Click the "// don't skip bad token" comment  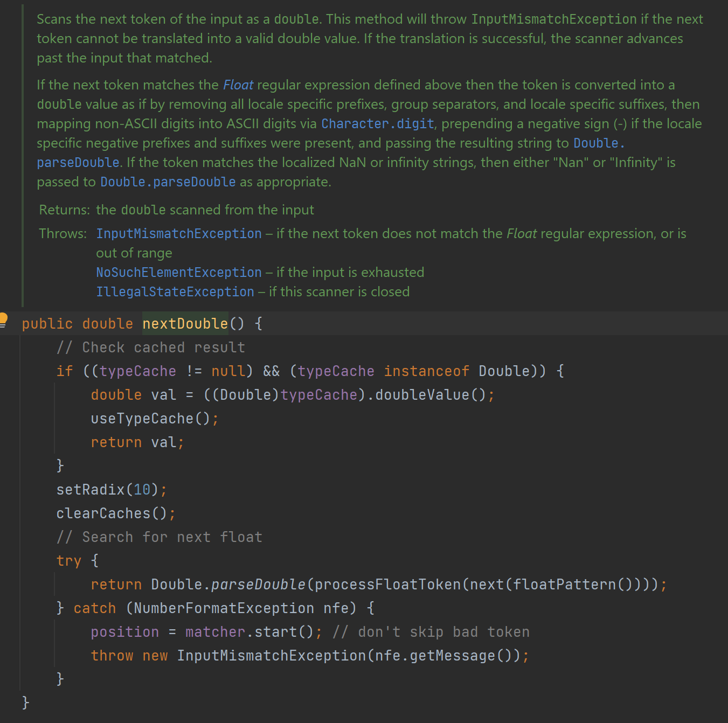431,632
